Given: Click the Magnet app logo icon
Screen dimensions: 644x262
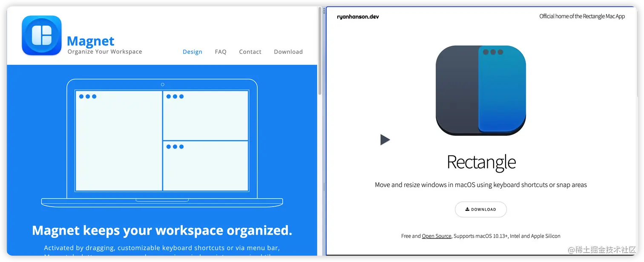Looking at the screenshot, I should [x=42, y=35].
